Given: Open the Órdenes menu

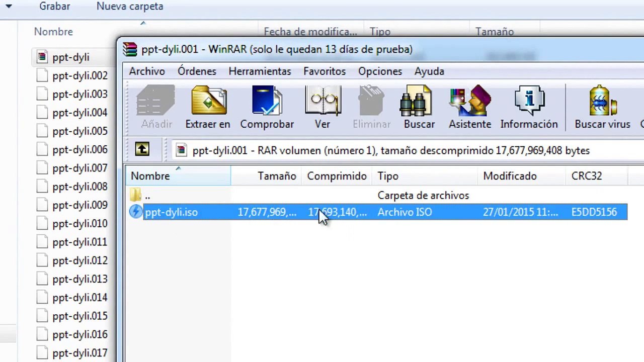Looking at the screenshot, I should [197, 71].
